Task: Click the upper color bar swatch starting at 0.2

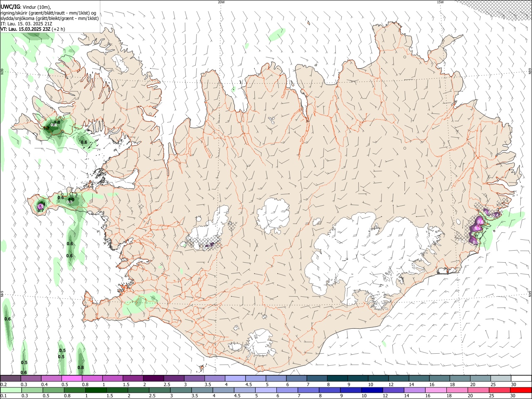Action: click(11, 379)
